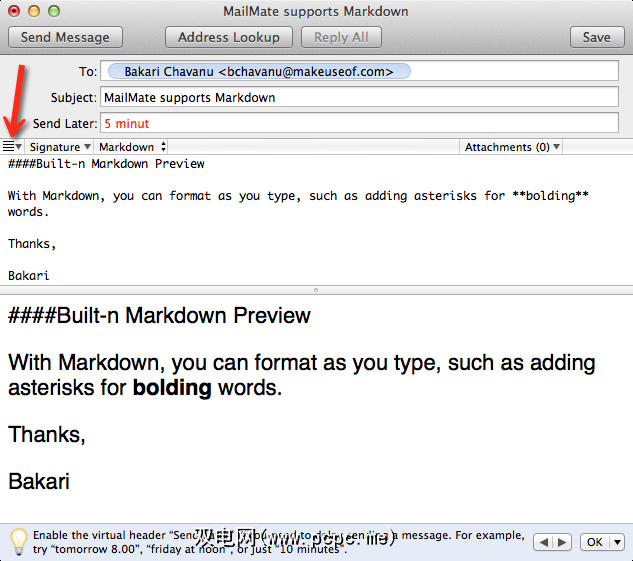This screenshot has height=561, width=633.
Task: Change the Markdown format selector
Action: coord(132,147)
